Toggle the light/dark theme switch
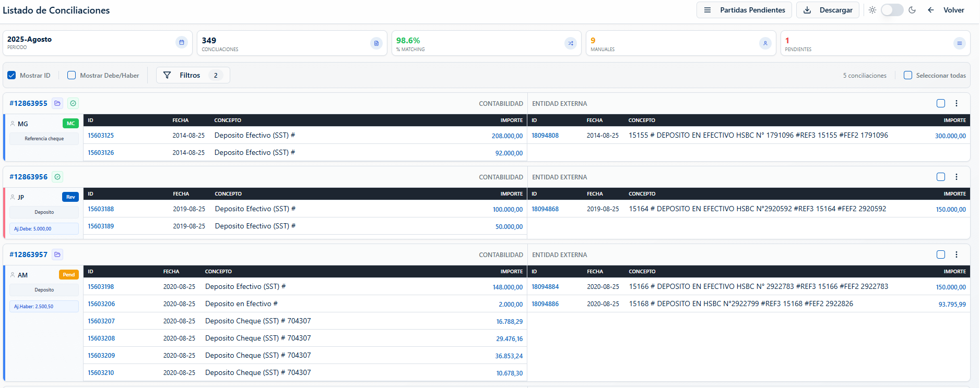Image resolution: width=980 pixels, height=388 pixels. 892,10
